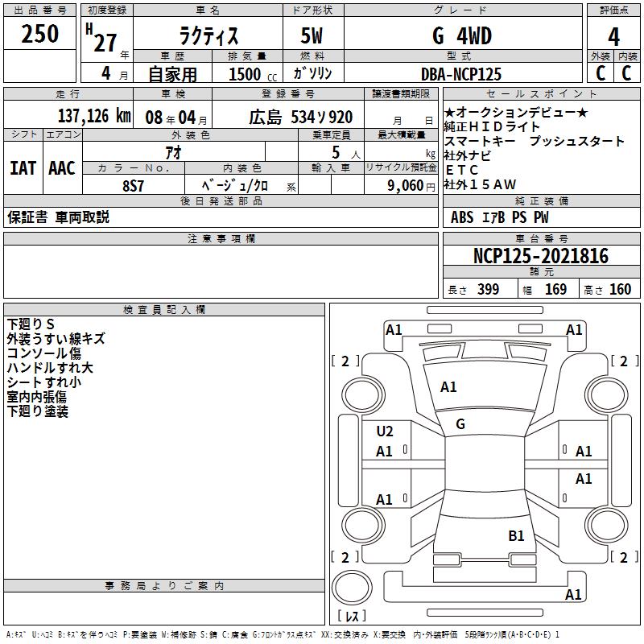This screenshot has height=644, width=644.
Task: Select the 注意事項欄 section header
Action: (x=221, y=238)
